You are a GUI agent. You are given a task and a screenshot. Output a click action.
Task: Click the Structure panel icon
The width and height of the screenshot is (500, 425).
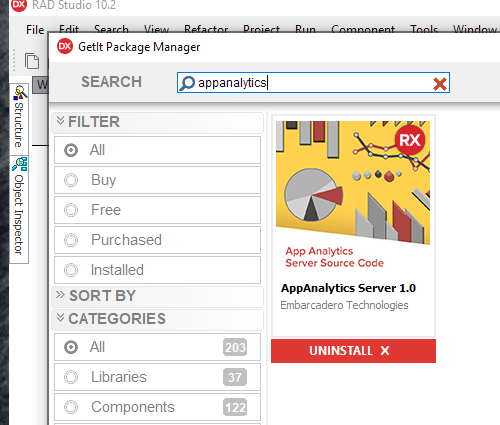point(20,93)
